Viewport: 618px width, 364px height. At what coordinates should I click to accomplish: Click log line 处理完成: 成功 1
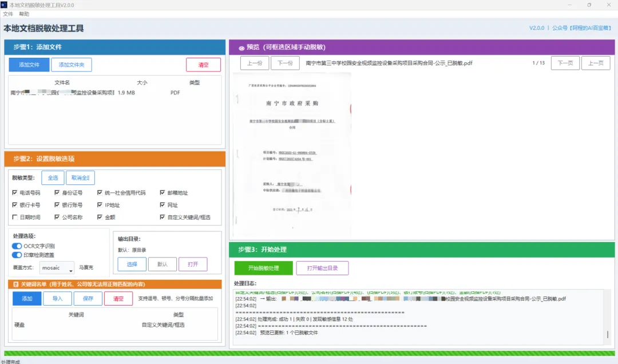click(294, 319)
